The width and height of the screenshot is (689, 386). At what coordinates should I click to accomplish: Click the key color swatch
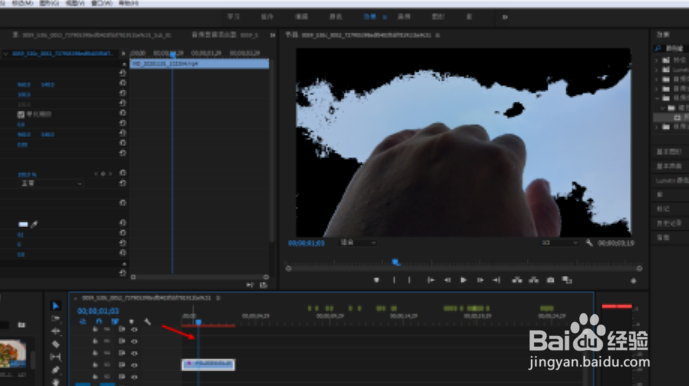point(23,224)
